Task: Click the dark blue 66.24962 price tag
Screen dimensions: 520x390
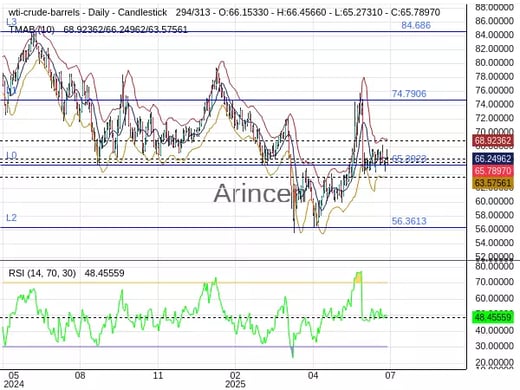Action: pos(493,159)
